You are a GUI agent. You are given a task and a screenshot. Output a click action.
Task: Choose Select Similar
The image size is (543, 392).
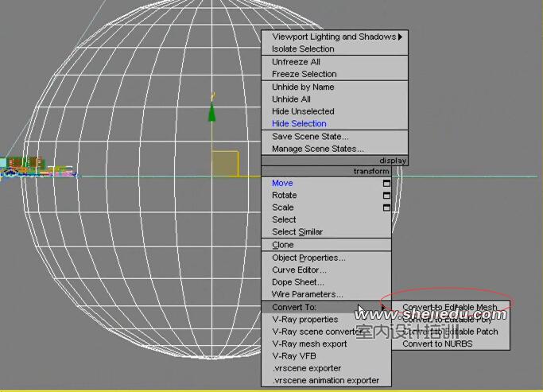coord(326,231)
